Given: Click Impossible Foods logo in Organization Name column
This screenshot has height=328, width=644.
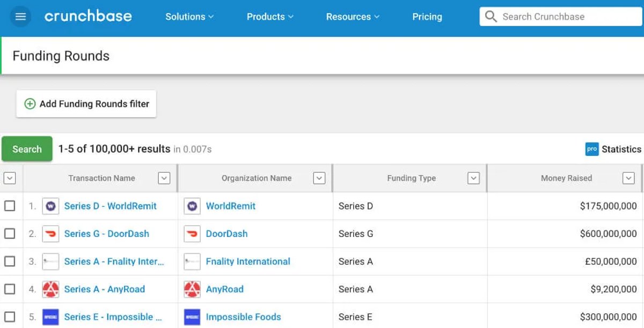Looking at the screenshot, I should (192, 317).
